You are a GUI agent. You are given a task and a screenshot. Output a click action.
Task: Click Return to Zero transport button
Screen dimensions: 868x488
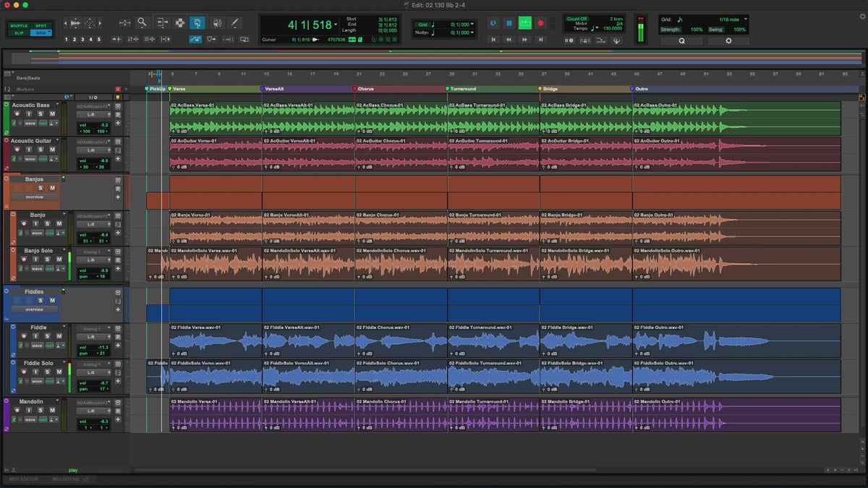(494, 40)
